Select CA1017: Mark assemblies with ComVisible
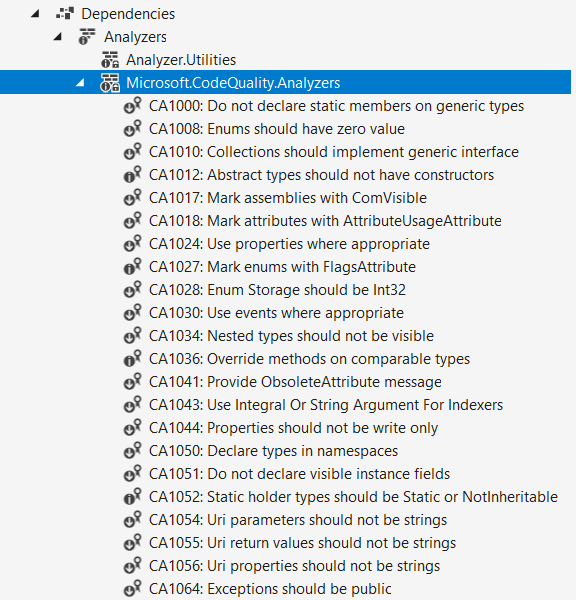 click(x=288, y=198)
